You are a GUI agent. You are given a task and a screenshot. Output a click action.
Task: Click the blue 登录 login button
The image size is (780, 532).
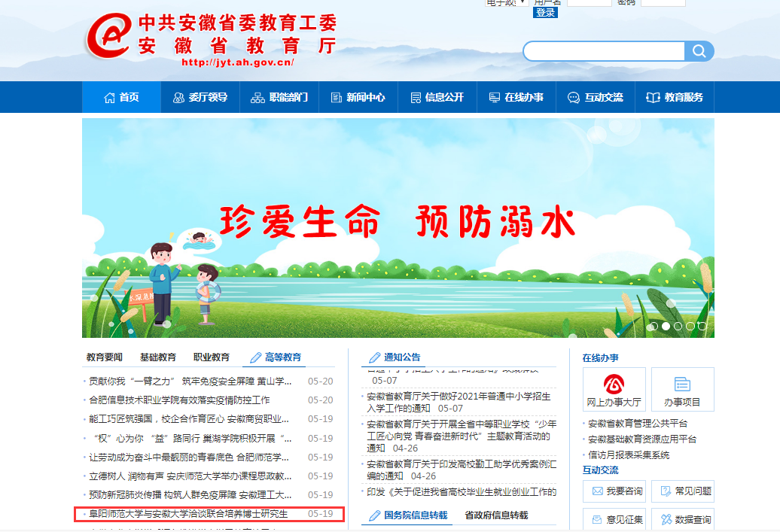point(545,13)
